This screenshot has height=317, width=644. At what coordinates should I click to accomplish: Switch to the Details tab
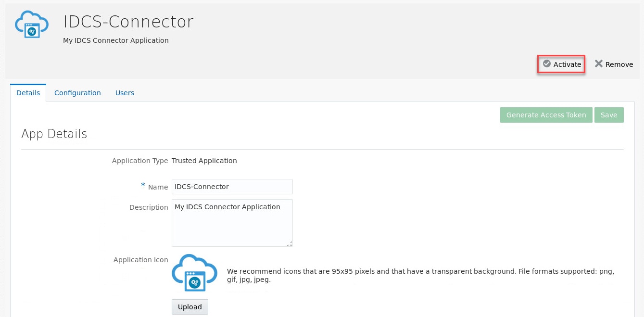(28, 93)
